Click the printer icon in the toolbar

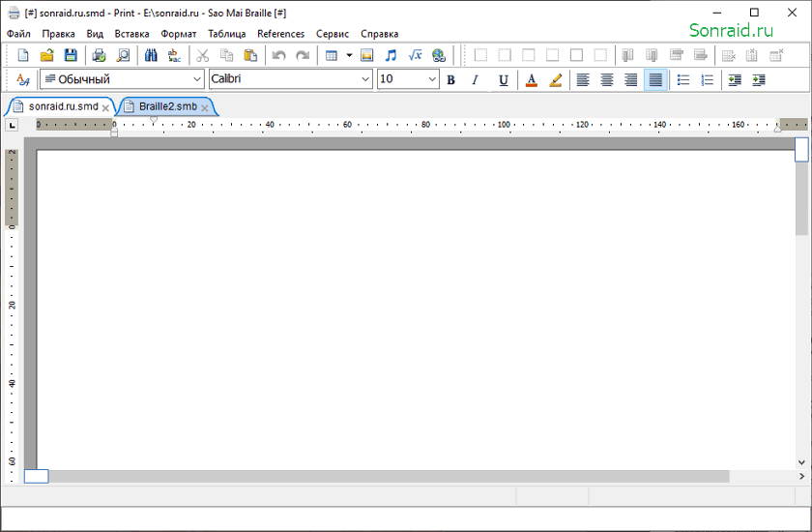point(99,55)
